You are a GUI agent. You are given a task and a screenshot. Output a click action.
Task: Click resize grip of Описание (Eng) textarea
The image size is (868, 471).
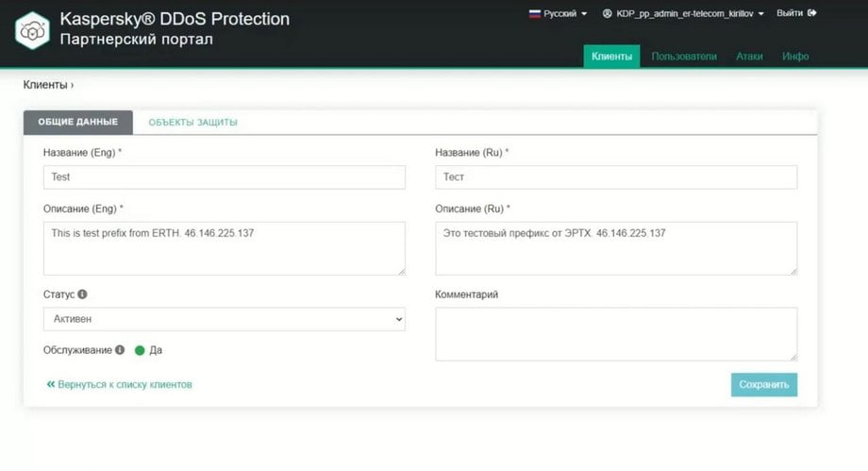tap(401, 271)
